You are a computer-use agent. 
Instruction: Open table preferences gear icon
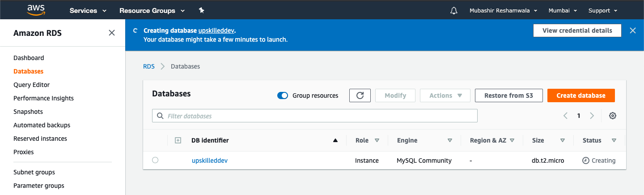click(x=613, y=116)
